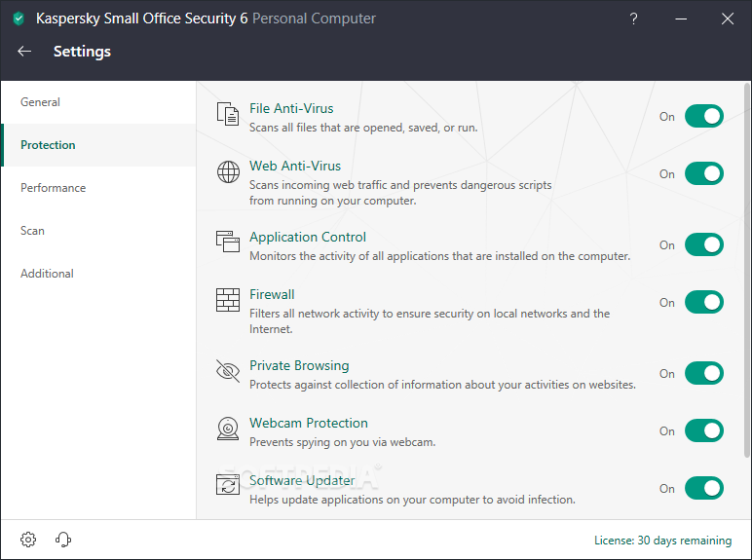Screen dimensions: 752x560
Task: Click 'Scans all files that are opened' description
Action: click(363, 128)
